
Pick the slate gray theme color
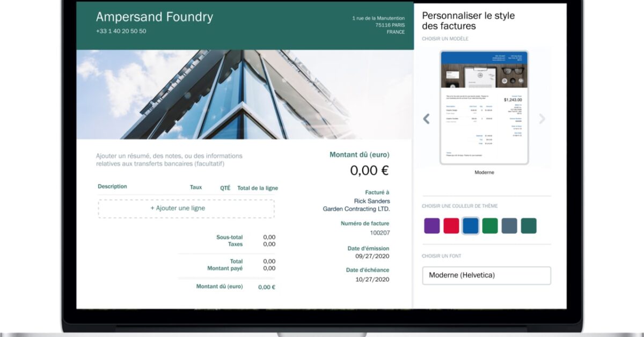pos(509,226)
